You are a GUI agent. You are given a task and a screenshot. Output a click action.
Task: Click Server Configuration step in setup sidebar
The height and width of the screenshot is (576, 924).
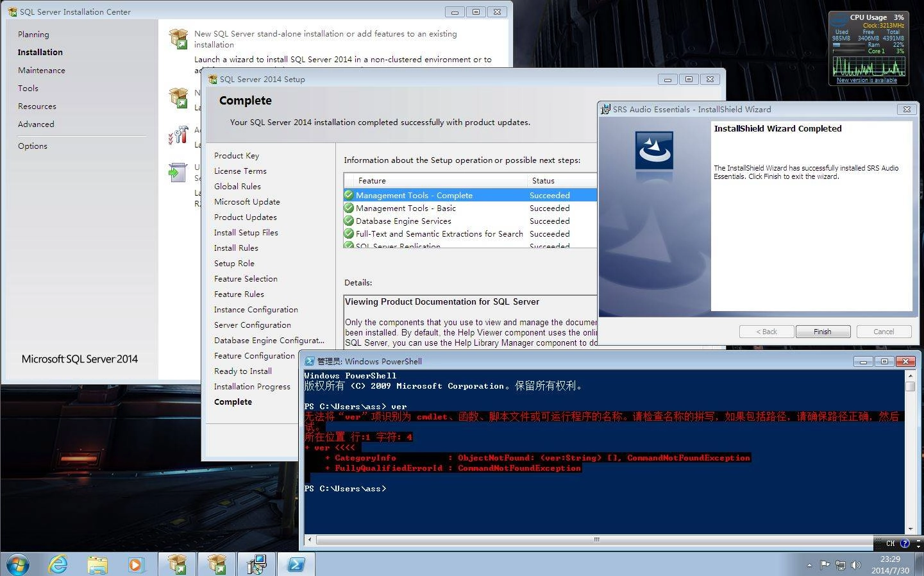253,325
